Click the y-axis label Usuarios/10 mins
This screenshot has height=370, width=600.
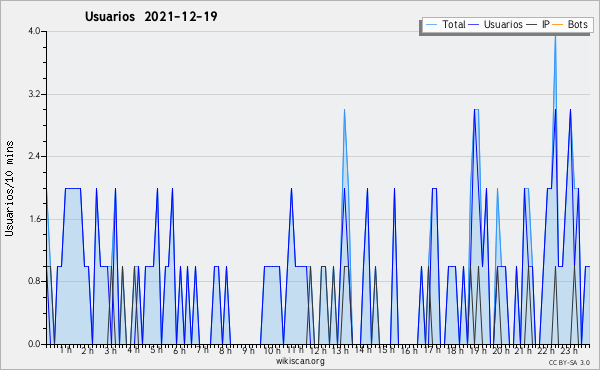(x=9, y=189)
